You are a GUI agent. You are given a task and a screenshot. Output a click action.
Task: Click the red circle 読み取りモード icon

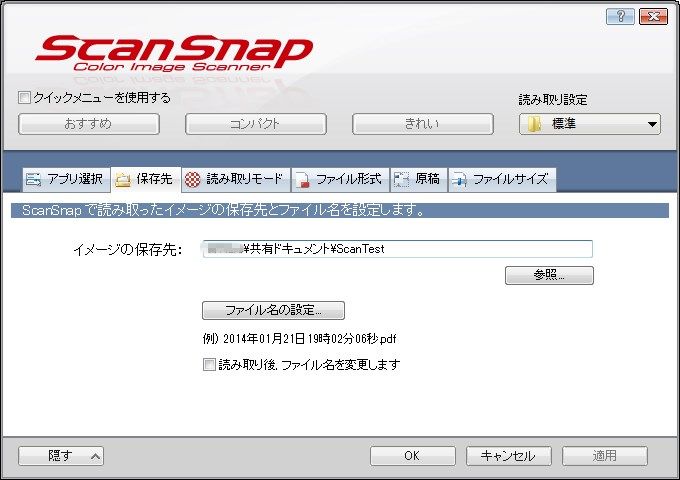[193, 179]
